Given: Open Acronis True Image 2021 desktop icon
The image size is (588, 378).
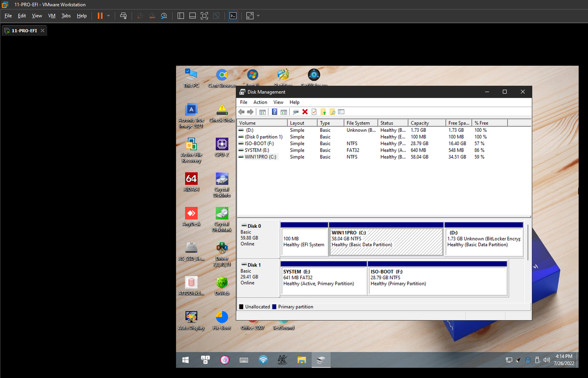Looking at the screenshot, I should (191, 116).
